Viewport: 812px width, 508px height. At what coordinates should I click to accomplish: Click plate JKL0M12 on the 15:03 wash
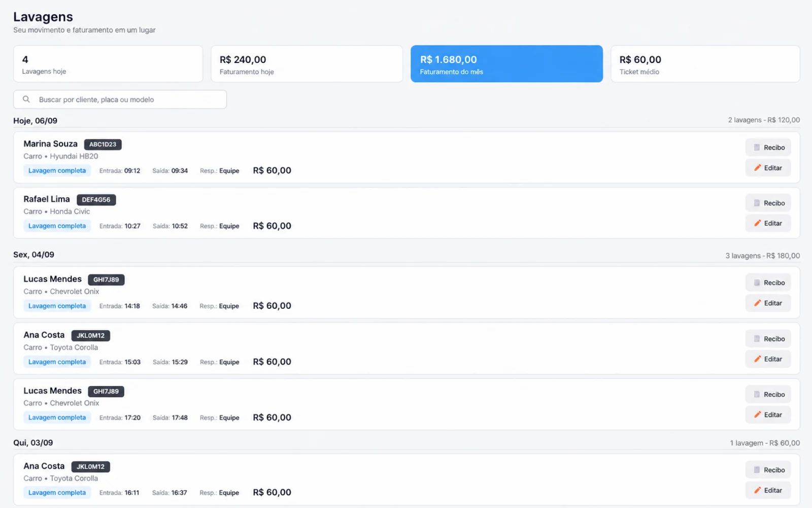(x=90, y=335)
